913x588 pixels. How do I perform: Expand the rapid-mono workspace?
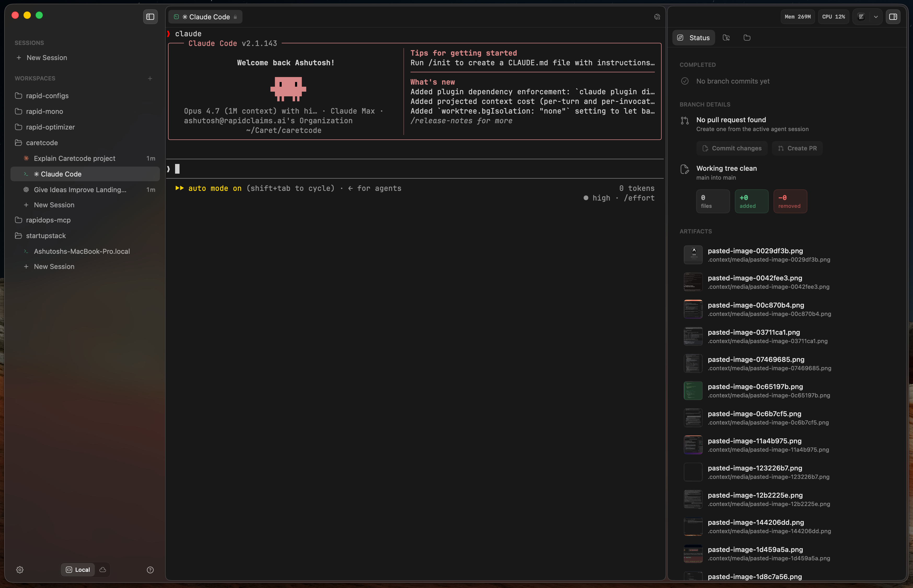click(x=85, y=111)
